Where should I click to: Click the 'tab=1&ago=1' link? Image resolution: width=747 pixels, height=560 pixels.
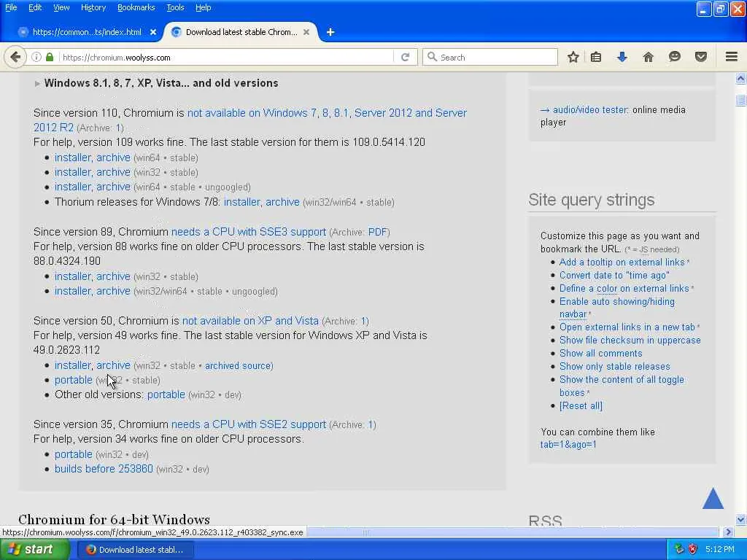coord(568,445)
